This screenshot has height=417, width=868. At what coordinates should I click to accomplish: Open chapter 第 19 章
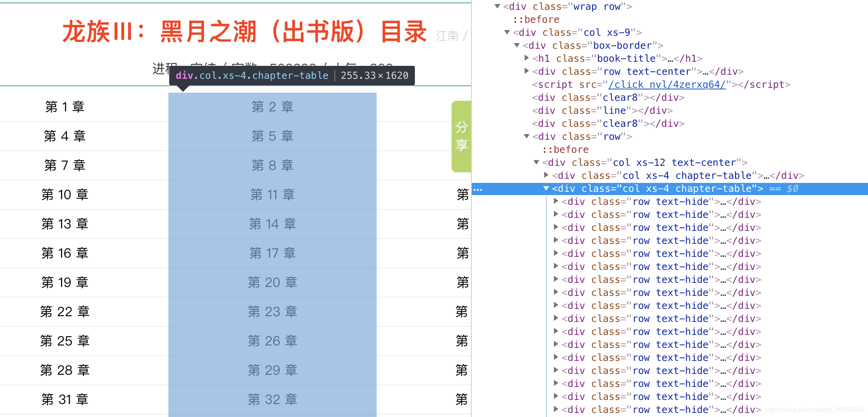click(65, 282)
